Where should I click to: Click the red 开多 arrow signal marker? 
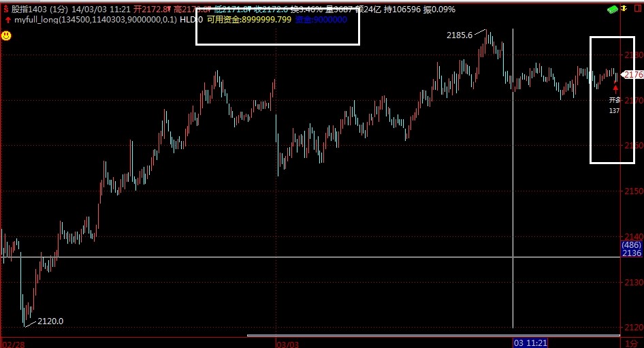(x=615, y=89)
